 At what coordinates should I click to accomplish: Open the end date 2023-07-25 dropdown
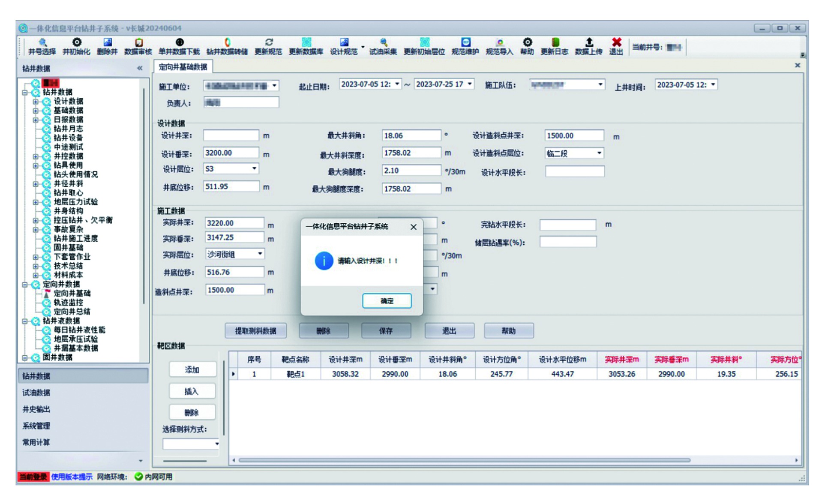pos(470,84)
